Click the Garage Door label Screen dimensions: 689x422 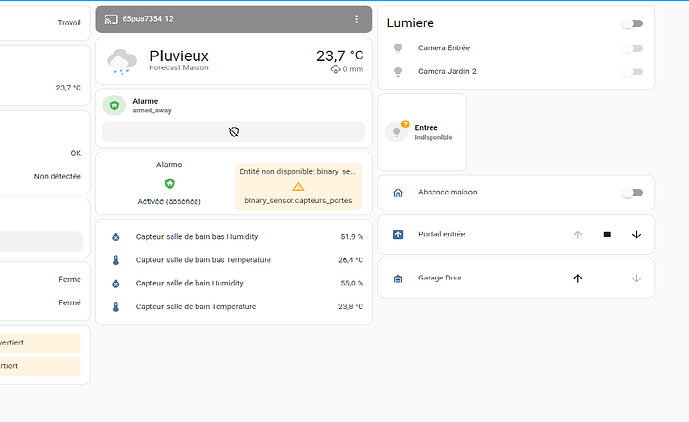click(x=440, y=278)
